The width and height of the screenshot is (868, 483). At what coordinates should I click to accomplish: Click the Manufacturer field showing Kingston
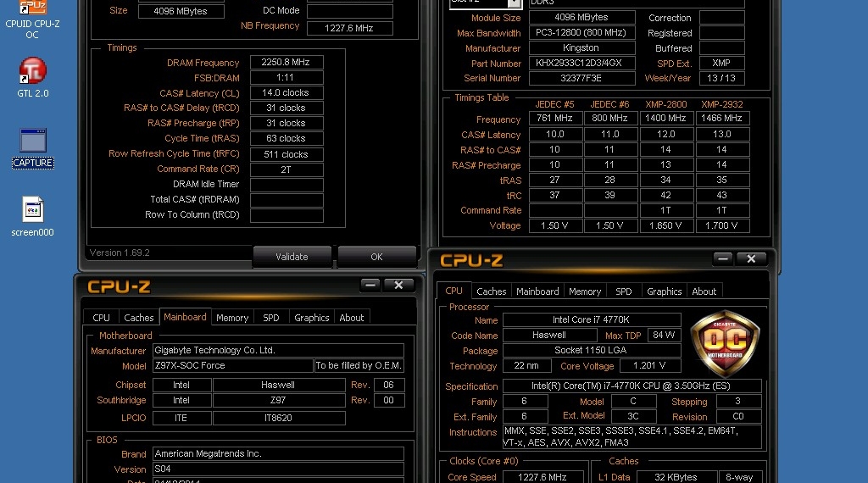(x=581, y=48)
